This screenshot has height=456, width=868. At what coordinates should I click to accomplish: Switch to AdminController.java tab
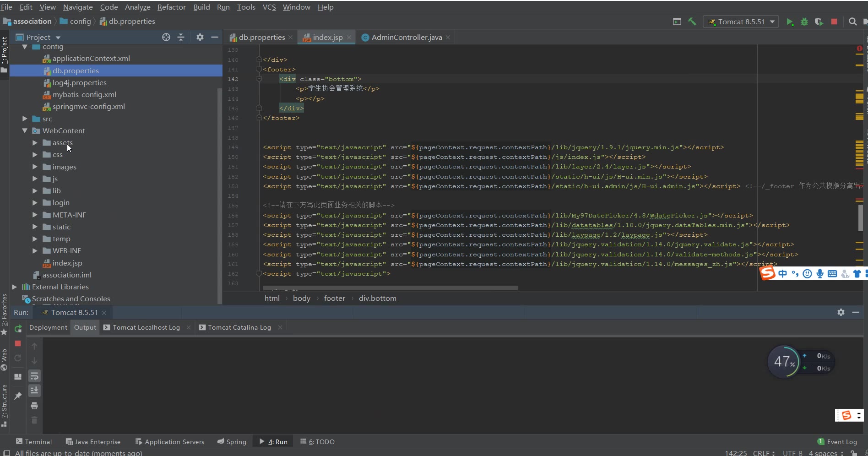point(406,38)
